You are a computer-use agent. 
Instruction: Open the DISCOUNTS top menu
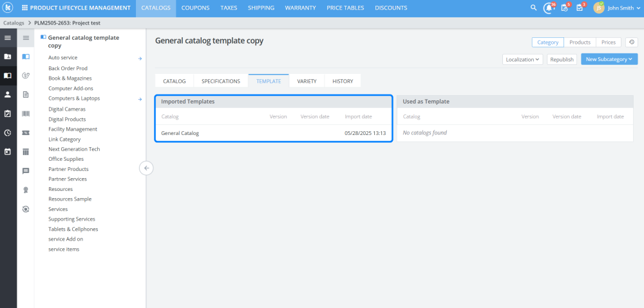click(x=391, y=8)
